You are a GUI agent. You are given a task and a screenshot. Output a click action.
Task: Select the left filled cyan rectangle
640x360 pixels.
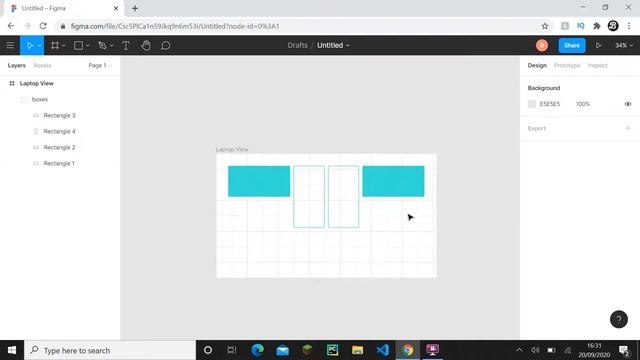259,181
